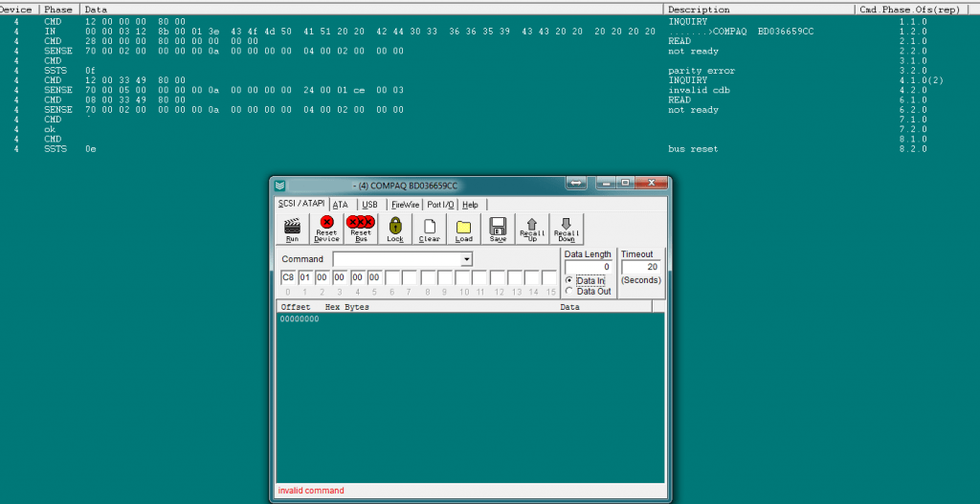Image resolution: width=980 pixels, height=504 pixels.
Task: Click the double-arrow expand button in title bar
Action: (x=576, y=183)
